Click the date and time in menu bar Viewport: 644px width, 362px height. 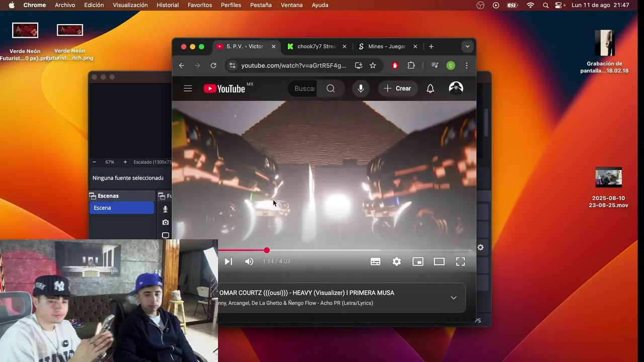pyautogui.click(x=600, y=5)
